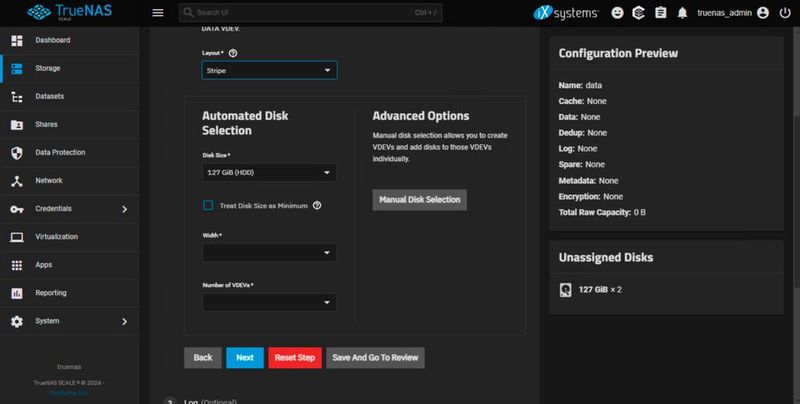
Task: Enable Treat Disk Size as Minimum checkbox
Action: (x=208, y=205)
